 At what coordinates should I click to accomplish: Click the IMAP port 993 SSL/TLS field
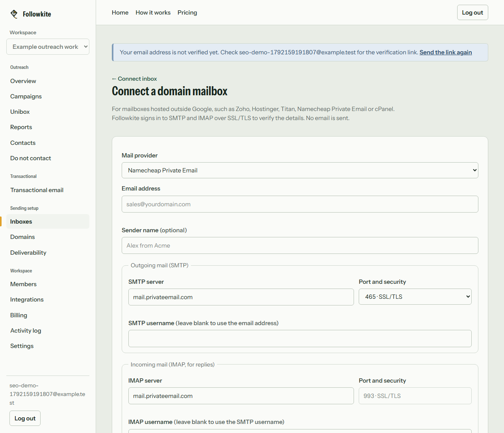[x=415, y=396]
